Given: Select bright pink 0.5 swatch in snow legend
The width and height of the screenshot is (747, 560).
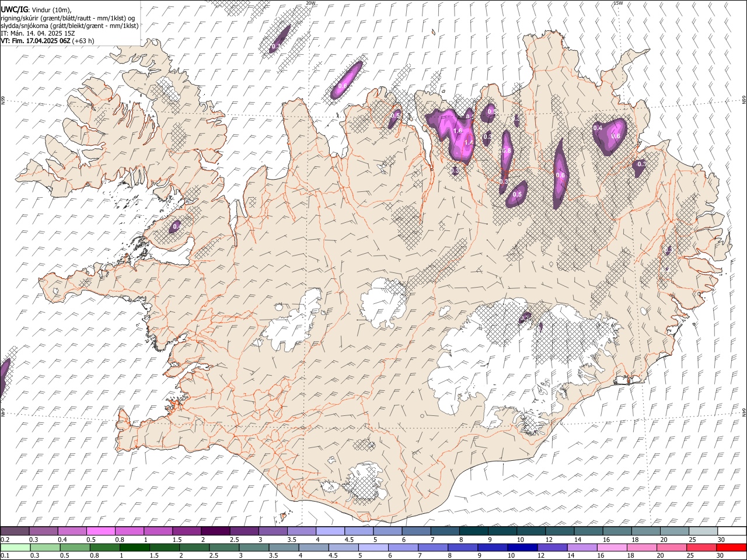Looking at the screenshot, I should (100, 531).
